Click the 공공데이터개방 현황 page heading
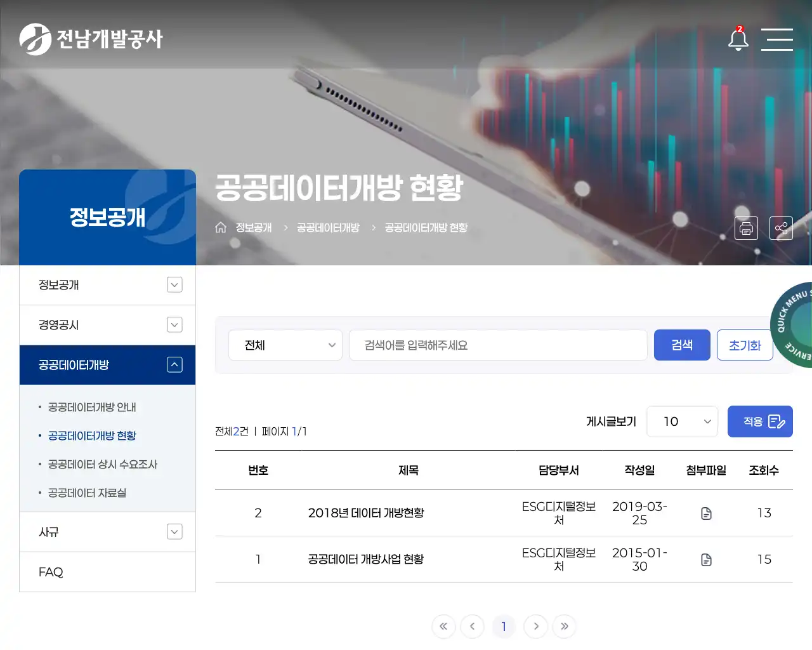Viewport: 812px width, 650px height. click(339, 188)
